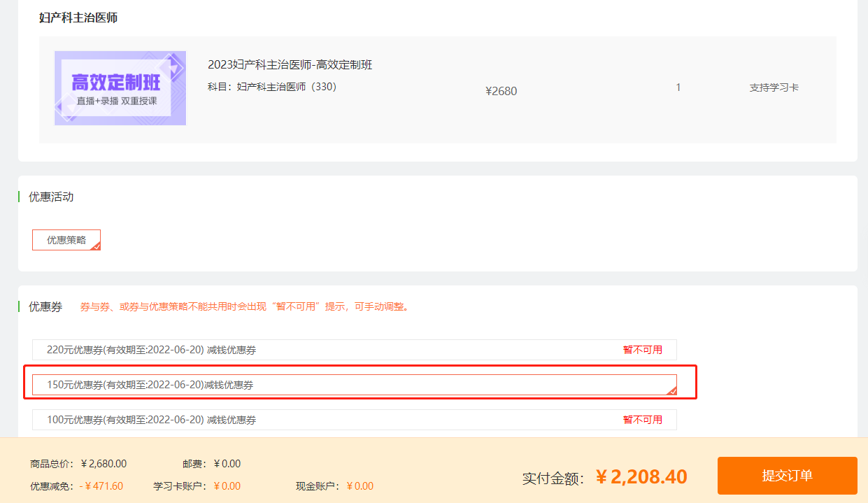Click the 现金账户 balance amount
This screenshot has height=503, width=868.
pos(360,486)
